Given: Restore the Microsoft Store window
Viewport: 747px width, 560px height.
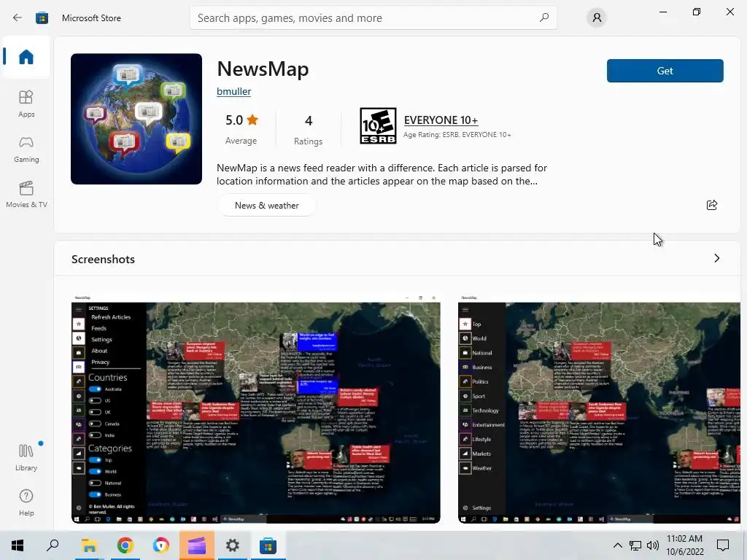Looking at the screenshot, I should pyautogui.click(x=697, y=12).
